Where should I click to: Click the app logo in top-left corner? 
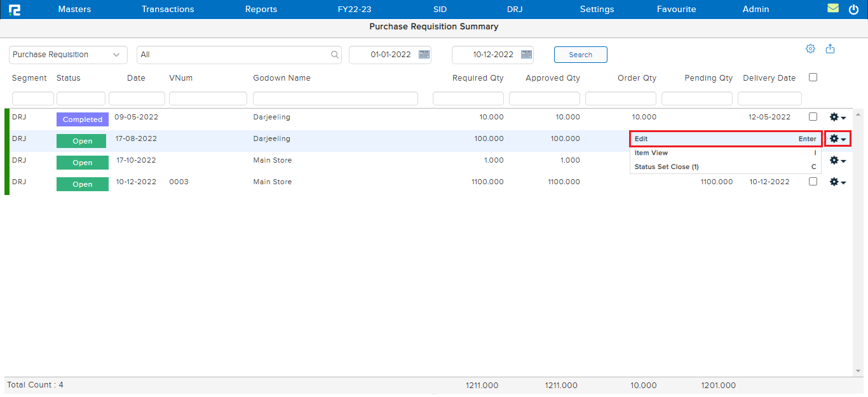(14, 10)
